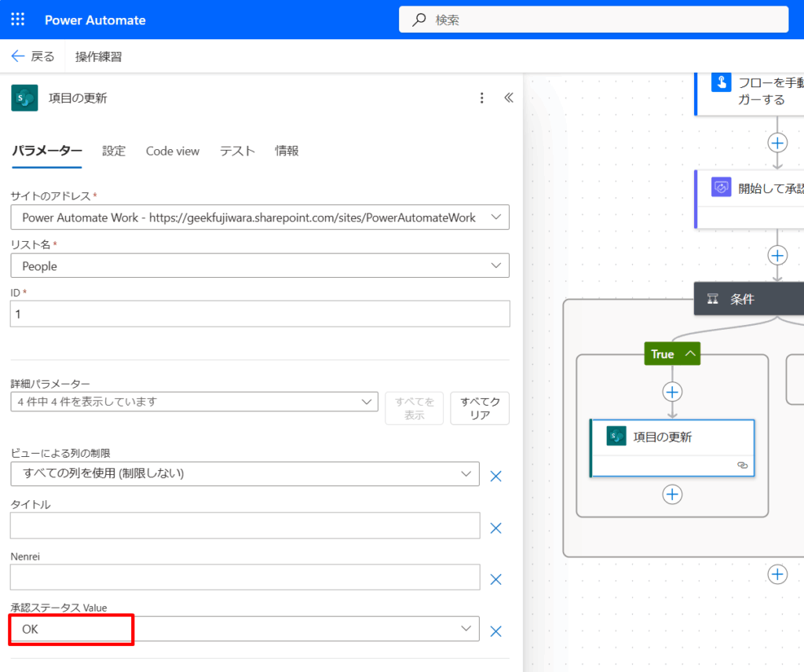Click the search magnifier icon
The image size is (804, 672).
click(419, 20)
